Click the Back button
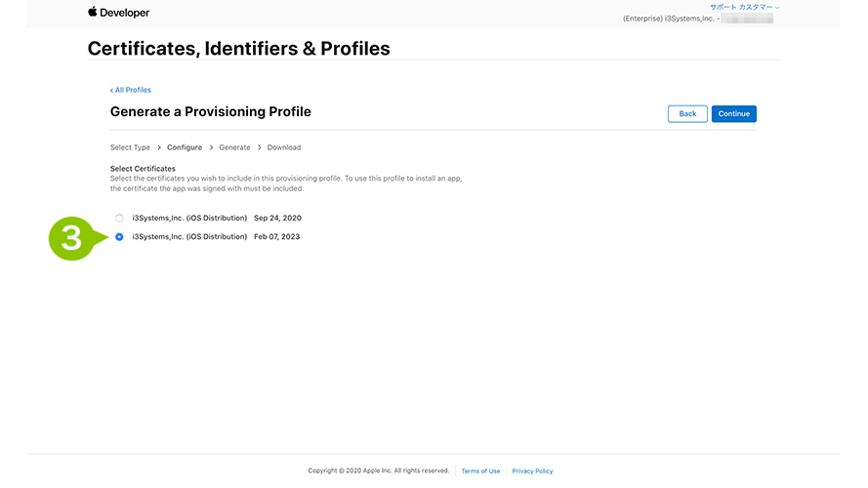The image size is (868, 488). pos(687,114)
